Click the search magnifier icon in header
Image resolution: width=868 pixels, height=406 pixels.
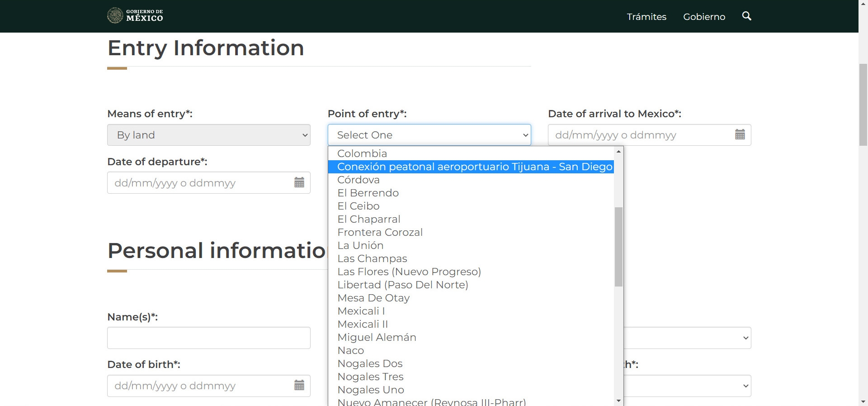pyautogui.click(x=746, y=16)
